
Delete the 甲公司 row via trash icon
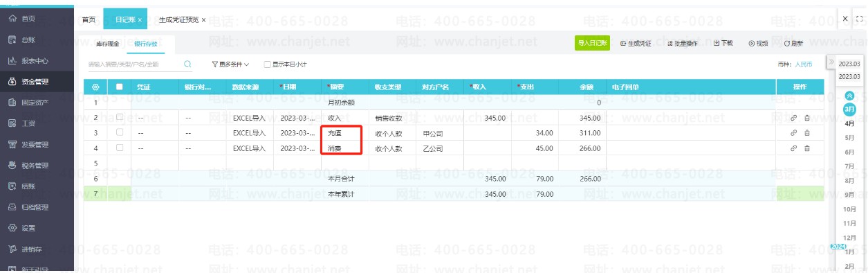coord(807,132)
